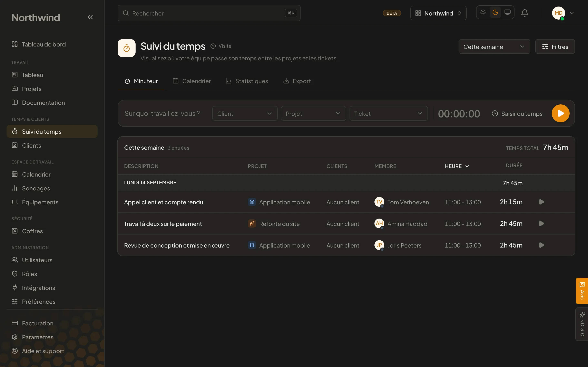Click the MD user avatar

pyautogui.click(x=558, y=13)
